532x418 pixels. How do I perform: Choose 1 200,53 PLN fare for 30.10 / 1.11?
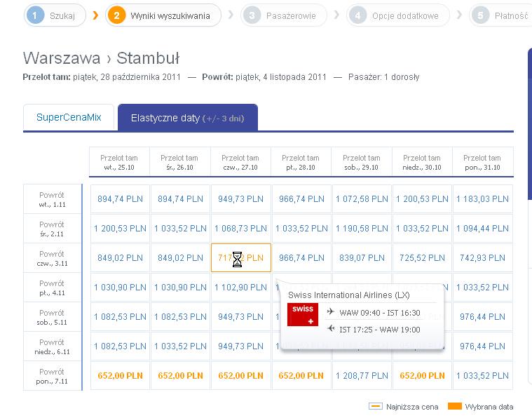point(422,199)
